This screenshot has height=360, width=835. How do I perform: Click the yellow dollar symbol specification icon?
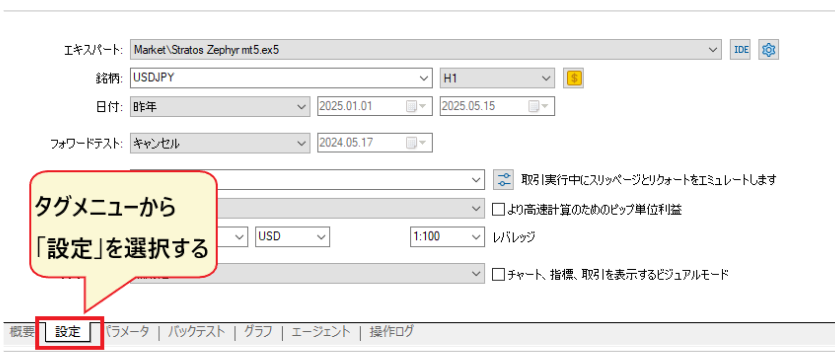point(574,78)
